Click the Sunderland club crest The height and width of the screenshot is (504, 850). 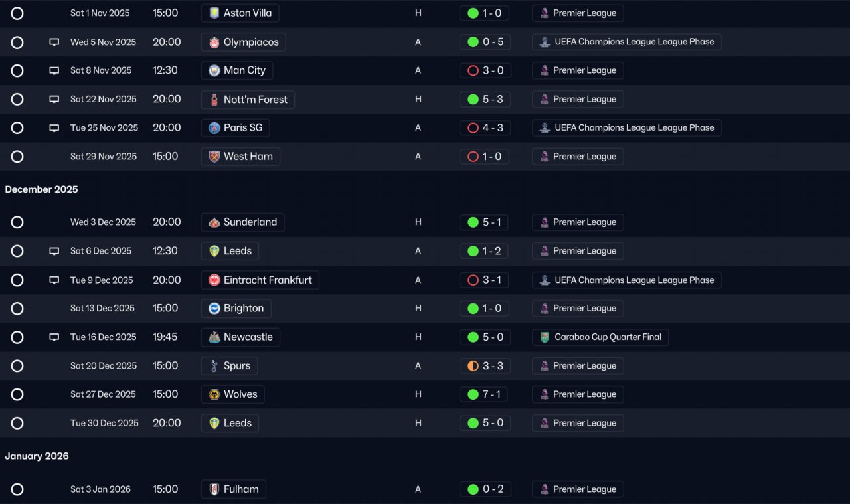pos(214,222)
